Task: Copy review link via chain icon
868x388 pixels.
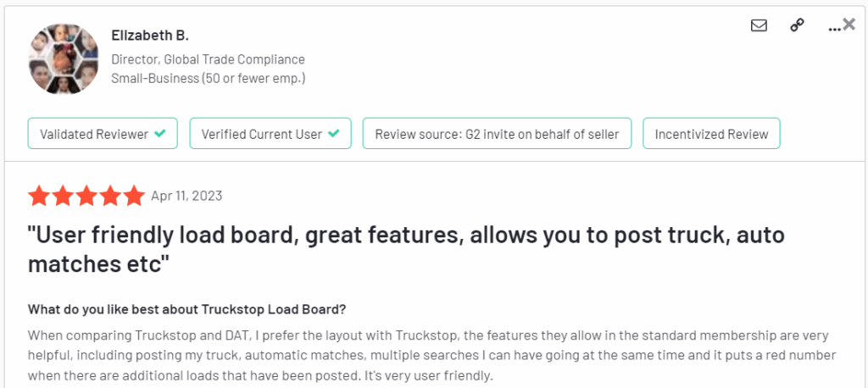Action: (797, 25)
